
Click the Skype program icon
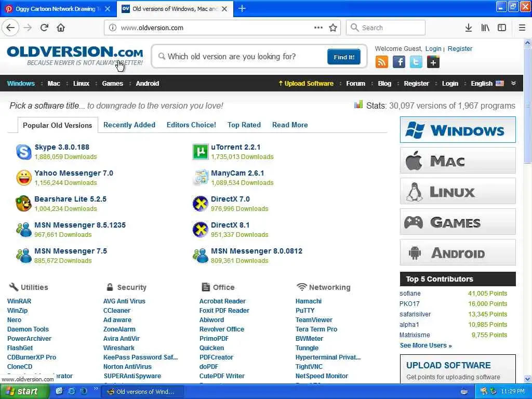pyautogui.click(x=24, y=152)
